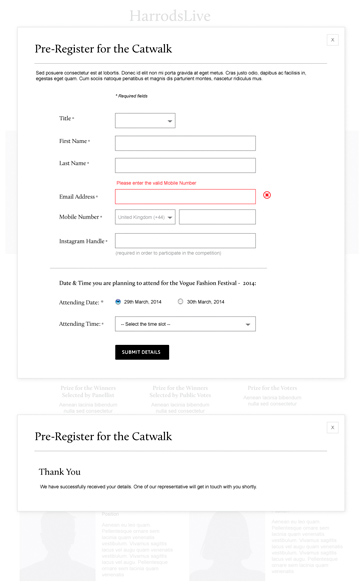Click the mobile number text box
The height and width of the screenshot is (587, 360).
217,217
